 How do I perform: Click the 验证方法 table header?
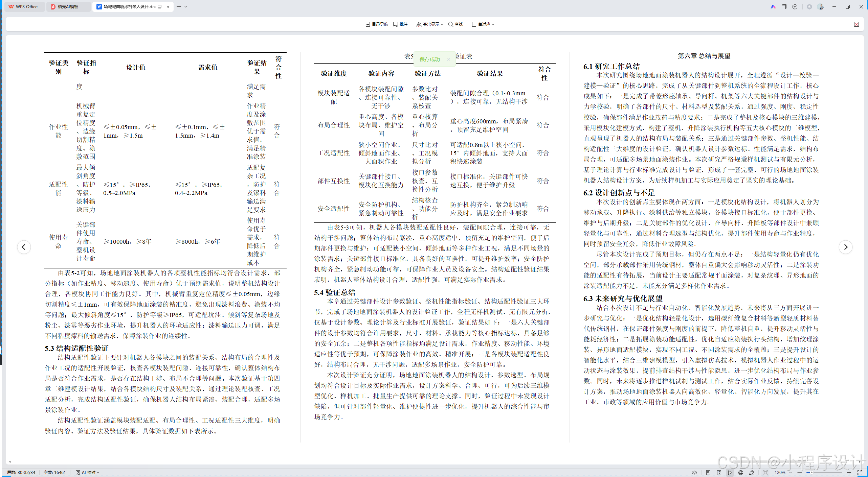tap(428, 73)
